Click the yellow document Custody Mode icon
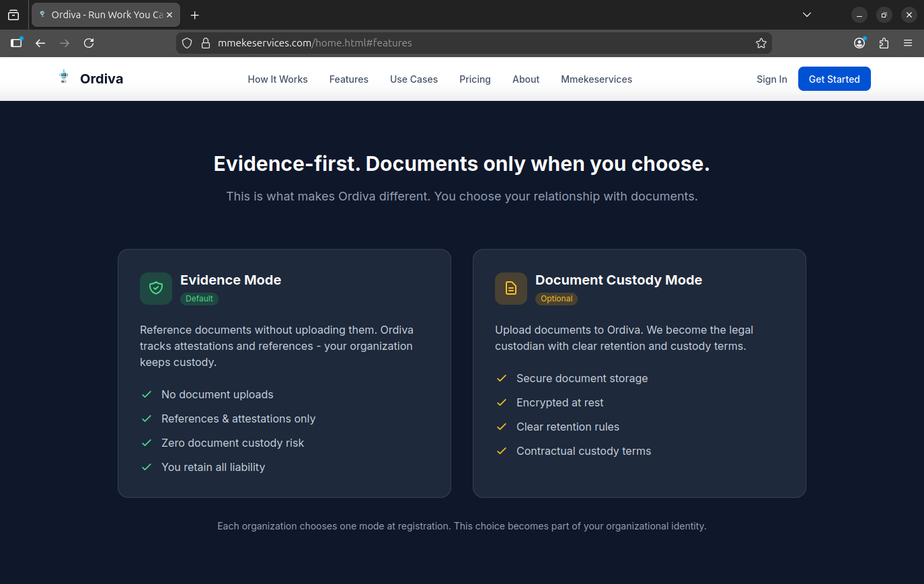The width and height of the screenshot is (924, 584). [511, 289]
